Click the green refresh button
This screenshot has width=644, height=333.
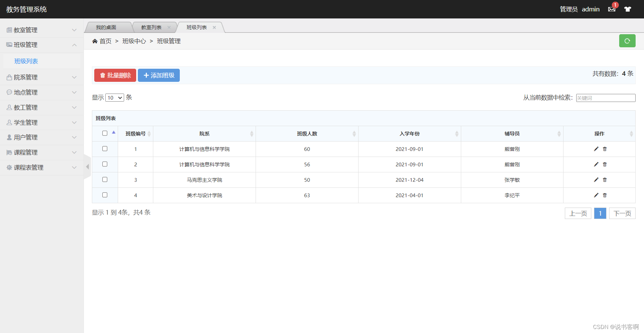tap(627, 41)
